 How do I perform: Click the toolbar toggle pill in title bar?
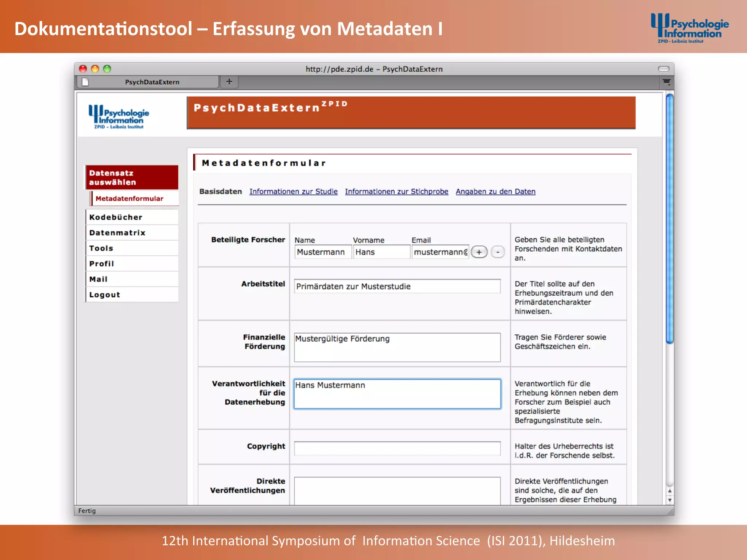pos(663,69)
